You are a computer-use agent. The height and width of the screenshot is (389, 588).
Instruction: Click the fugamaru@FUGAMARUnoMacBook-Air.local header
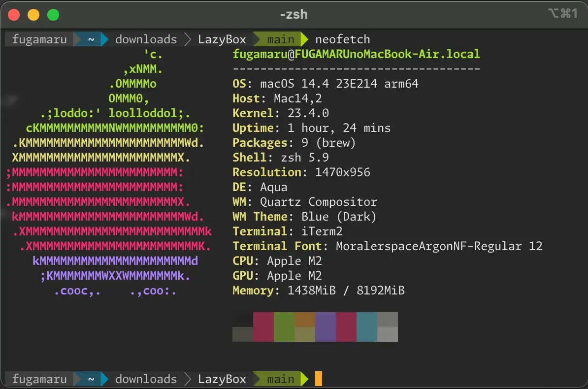356,54
